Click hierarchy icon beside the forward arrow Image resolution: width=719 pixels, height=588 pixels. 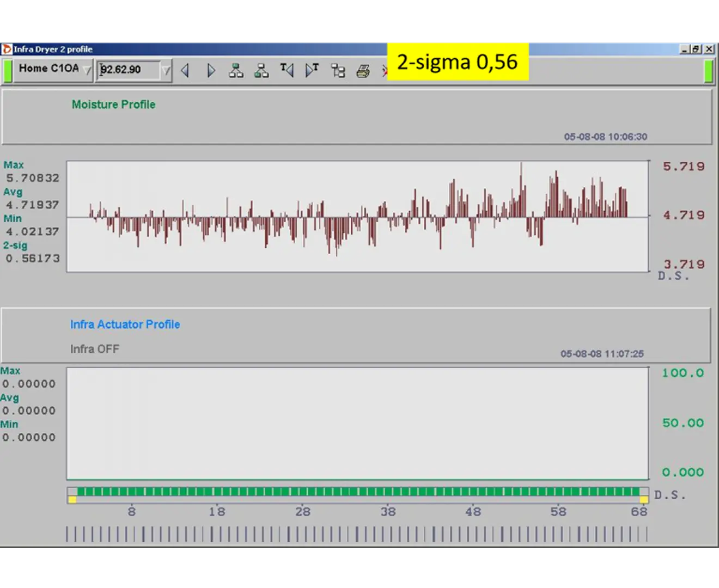click(x=236, y=71)
